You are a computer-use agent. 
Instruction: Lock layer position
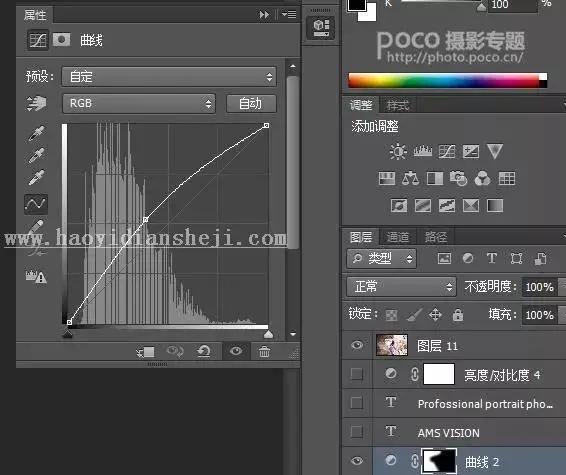tap(435, 315)
